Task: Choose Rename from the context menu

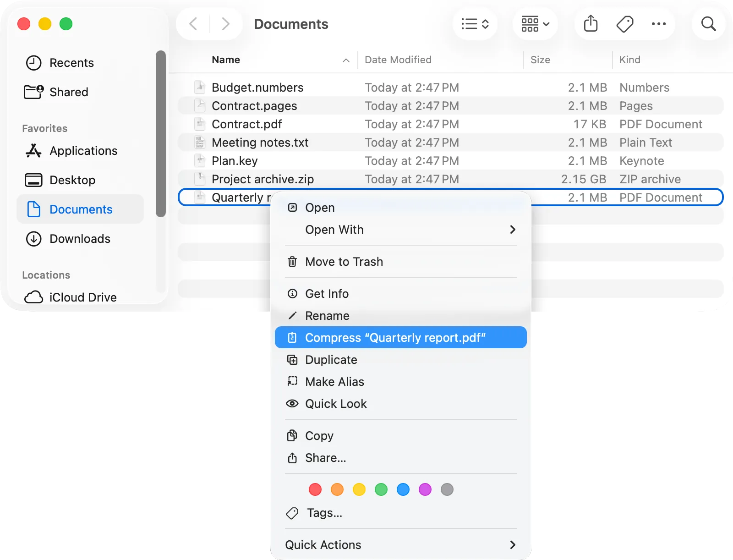Action: pyautogui.click(x=401, y=316)
